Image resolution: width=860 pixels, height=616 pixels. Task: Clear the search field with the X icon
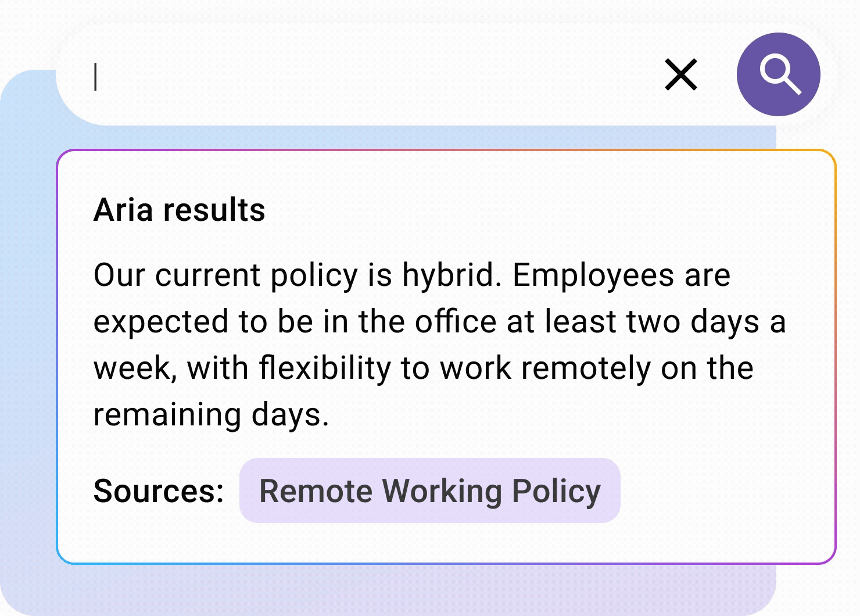(680, 75)
